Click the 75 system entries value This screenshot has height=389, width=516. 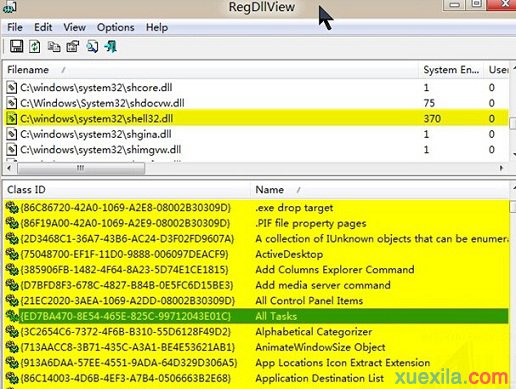(429, 103)
